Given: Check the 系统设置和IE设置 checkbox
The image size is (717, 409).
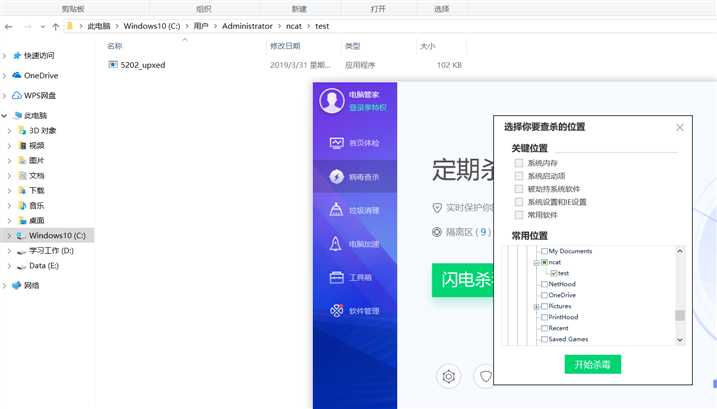Looking at the screenshot, I should [x=519, y=202].
